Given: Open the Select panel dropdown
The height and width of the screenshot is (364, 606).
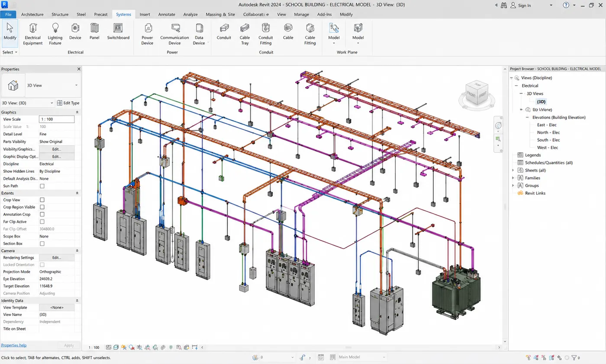Looking at the screenshot, I should [x=10, y=52].
